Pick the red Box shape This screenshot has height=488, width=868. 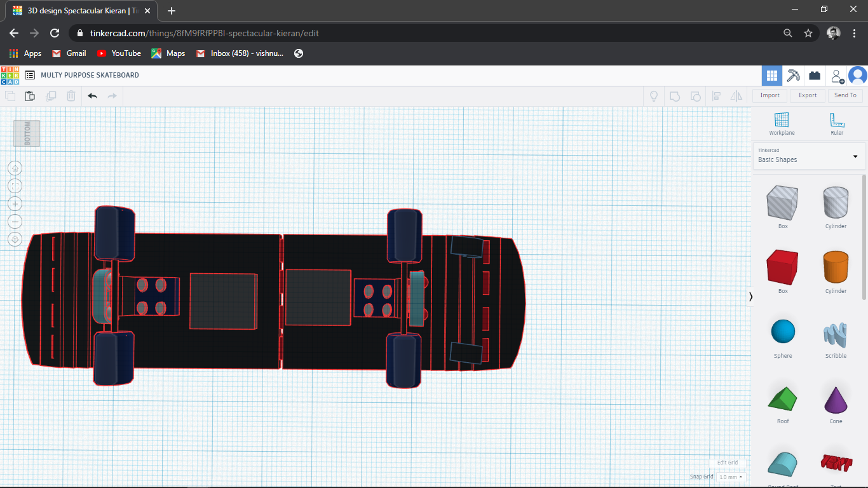783,268
